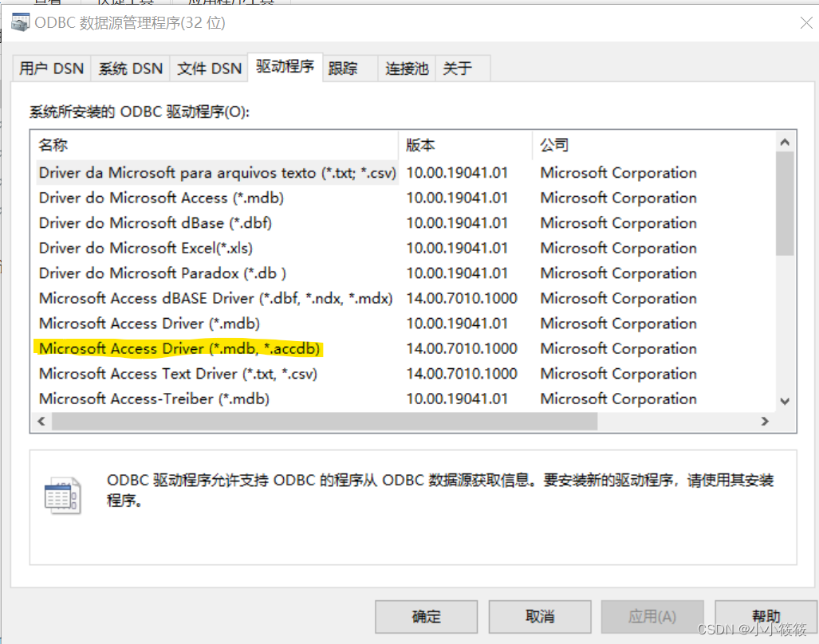Open the 文件 DSN tab

point(208,68)
